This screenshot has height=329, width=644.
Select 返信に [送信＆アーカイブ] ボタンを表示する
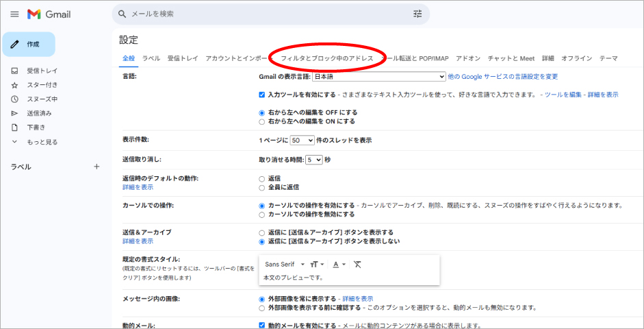262,233
